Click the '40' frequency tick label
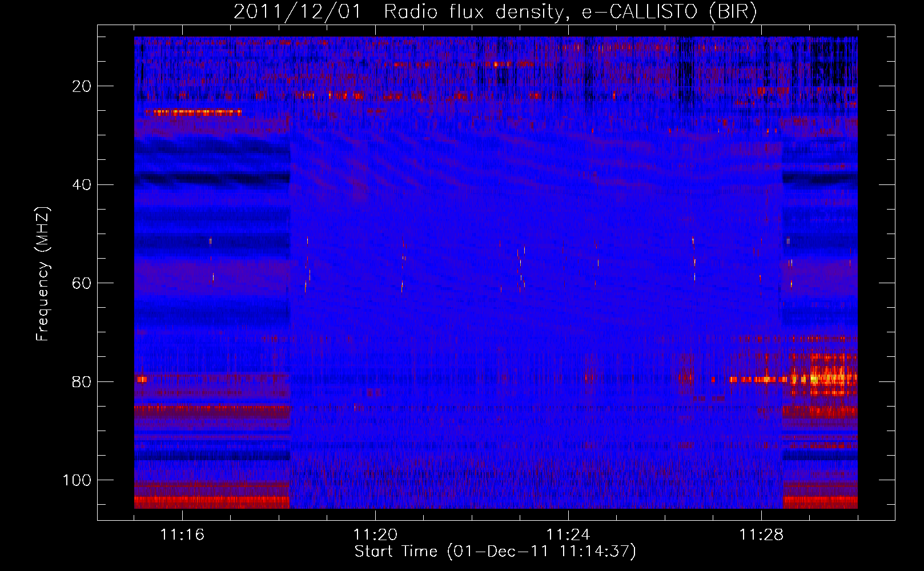Screen dimensions: 924x571 coord(82,185)
